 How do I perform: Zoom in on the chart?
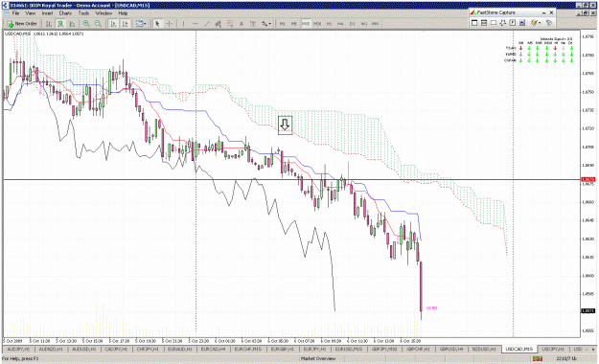86,24
